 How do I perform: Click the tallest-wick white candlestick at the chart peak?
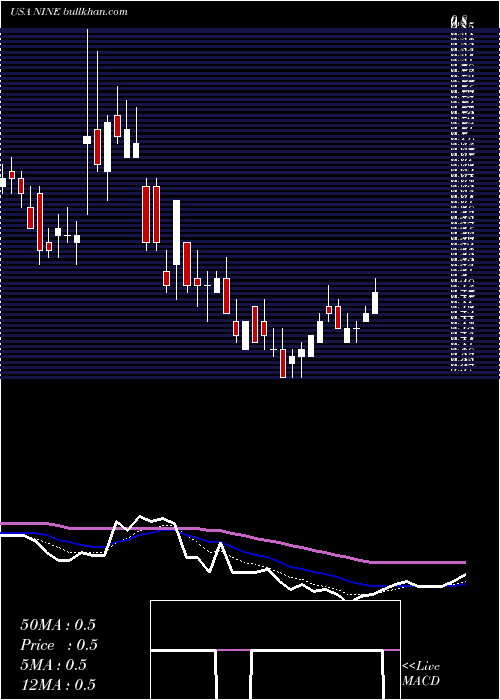coord(87,122)
